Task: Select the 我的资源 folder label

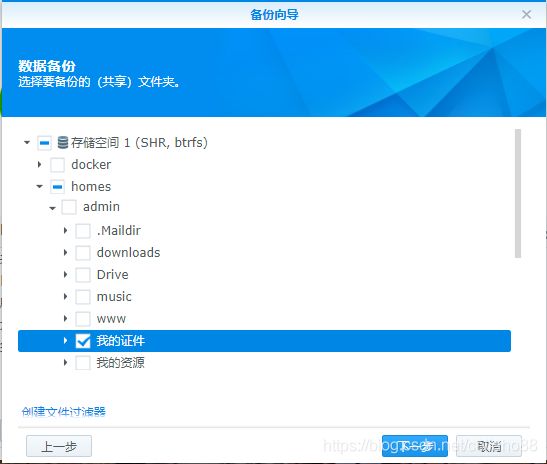Action: 120,363
